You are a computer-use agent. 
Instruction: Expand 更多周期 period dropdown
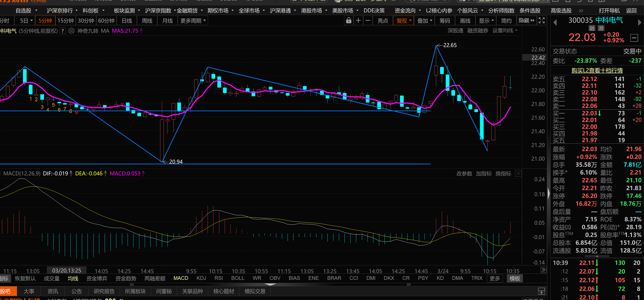[x=193, y=21]
